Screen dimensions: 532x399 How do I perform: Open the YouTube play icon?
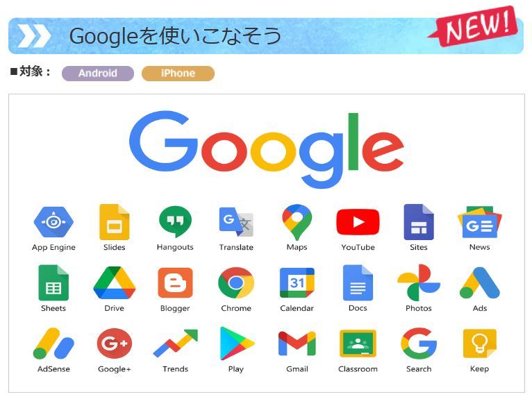coord(358,222)
